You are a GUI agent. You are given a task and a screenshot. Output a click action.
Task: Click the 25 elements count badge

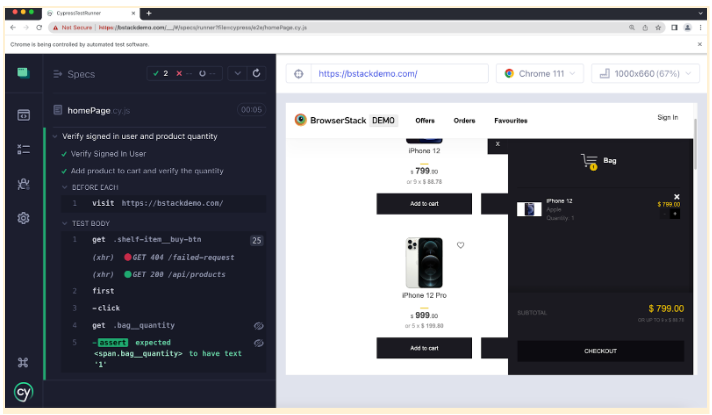tap(257, 240)
